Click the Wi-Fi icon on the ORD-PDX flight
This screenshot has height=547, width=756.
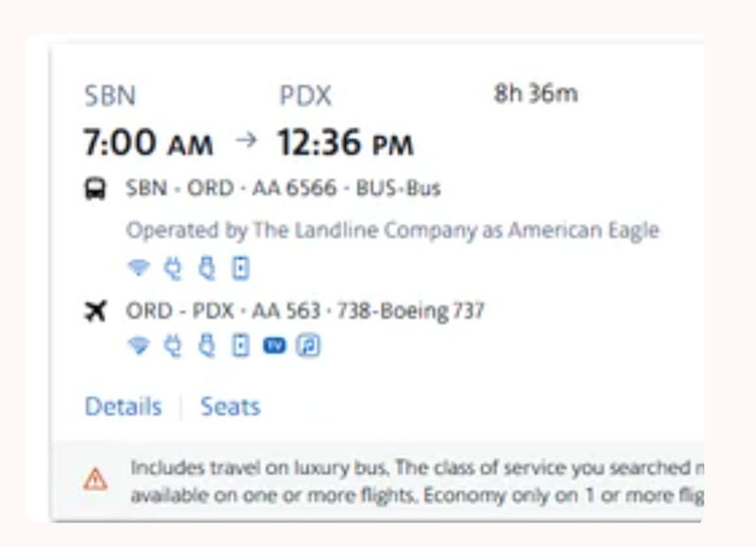[x=139, y=345]
